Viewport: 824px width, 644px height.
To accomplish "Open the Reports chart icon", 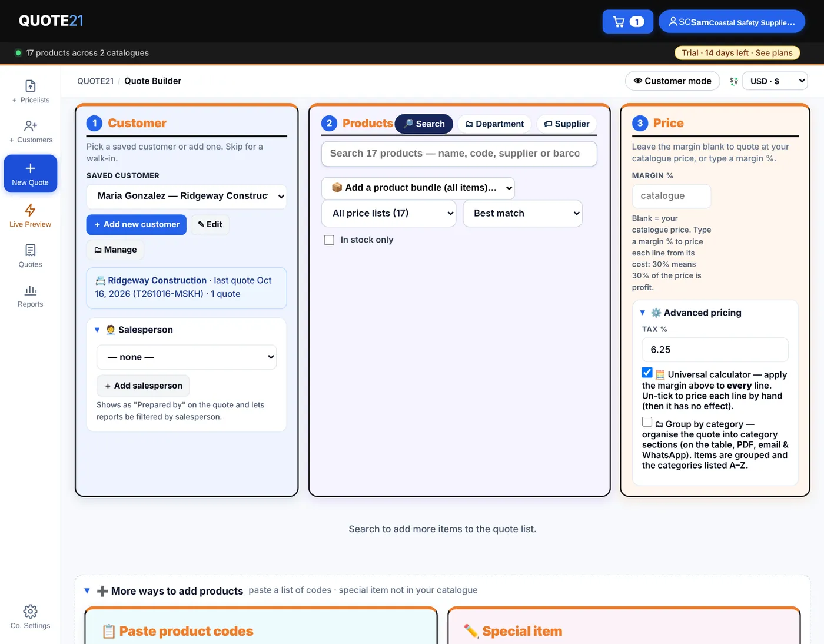I will pyautogui.click(x=31, y=296).
